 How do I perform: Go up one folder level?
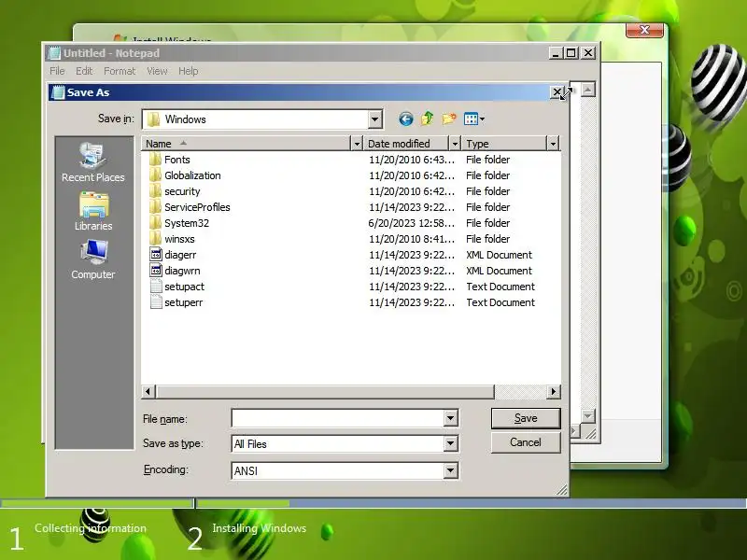point(428,119)
